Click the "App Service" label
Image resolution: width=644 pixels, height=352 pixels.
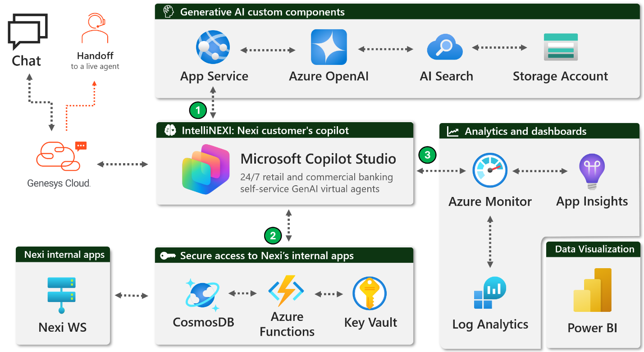pyautogui.click(x=214, y=76)
